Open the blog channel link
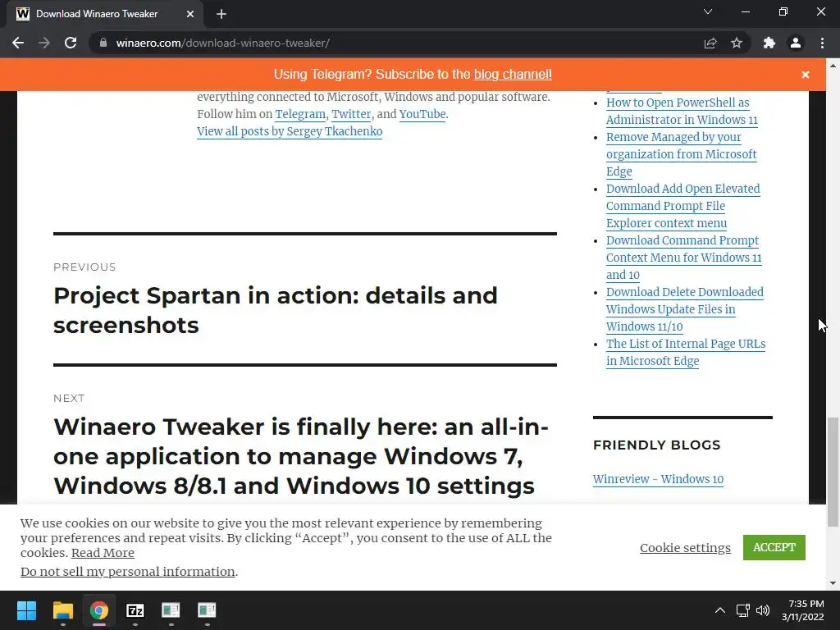Viewport: 840px width, 630px height. (x=513, y=74)
